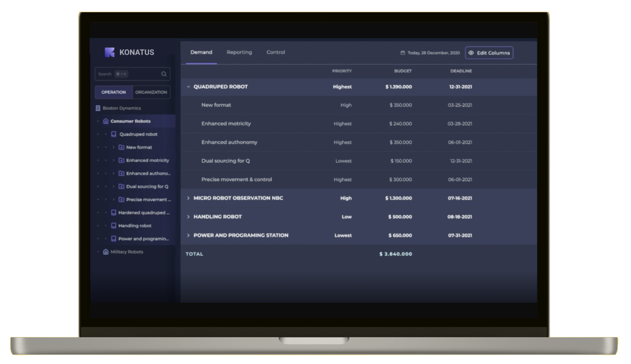Viewport: 631px width, 364px height.
Task: Click the total $ 3.840.000 value
Action: pyautogui.click(x=396, y=254)
